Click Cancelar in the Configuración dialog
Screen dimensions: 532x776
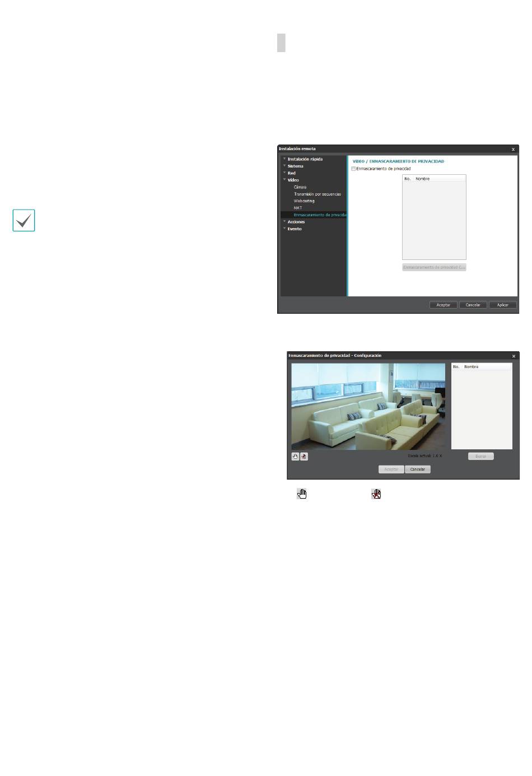pos(418,470)
